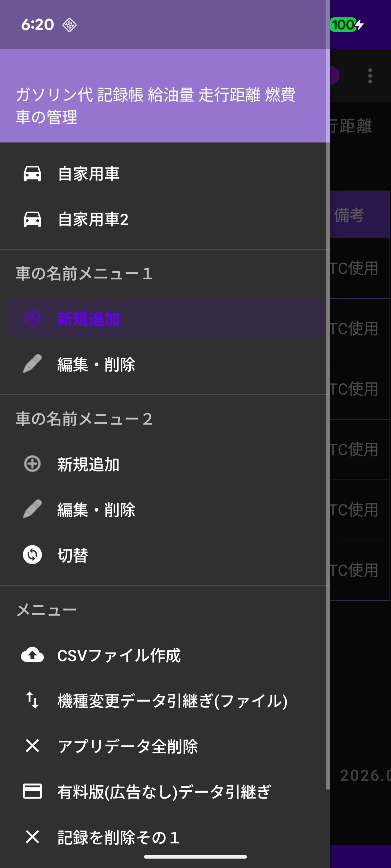The height and width of the screenshot is (868, 391).
Task: Tap the 切替 label to switch cars
Action: tap(72, 555)
